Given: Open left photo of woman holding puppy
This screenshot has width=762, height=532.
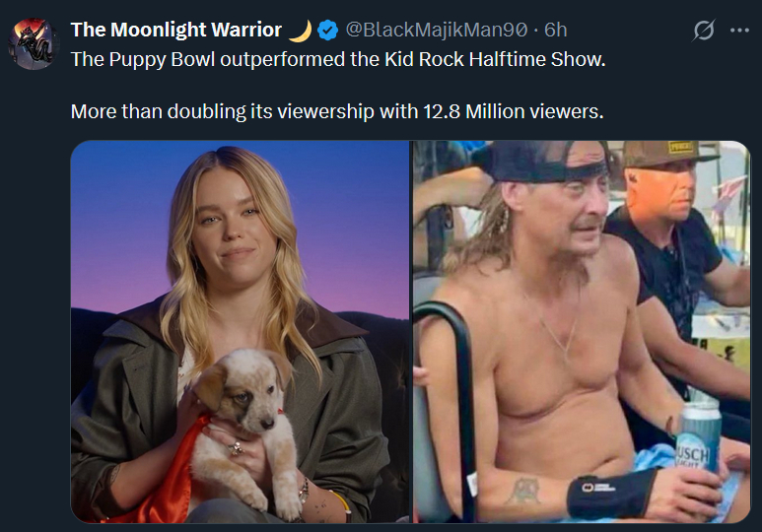Looking at the screenshot, I should (x=241, y=332).
